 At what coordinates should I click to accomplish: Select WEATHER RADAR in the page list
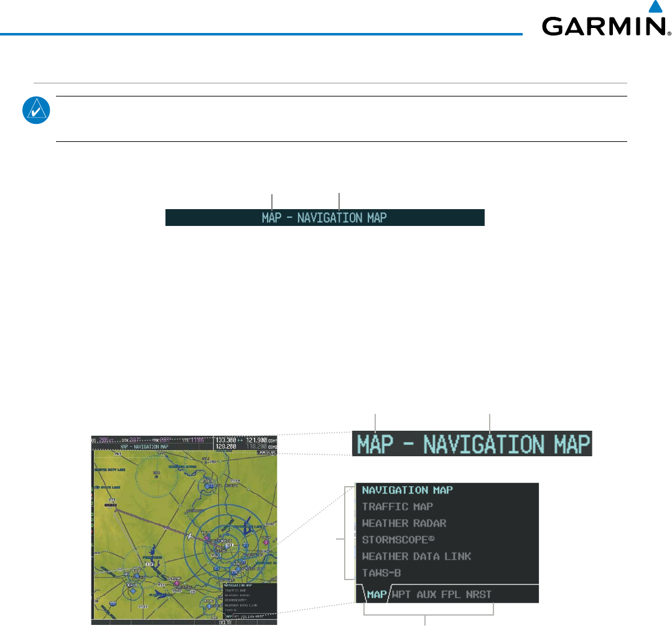(x=404, y=523)
